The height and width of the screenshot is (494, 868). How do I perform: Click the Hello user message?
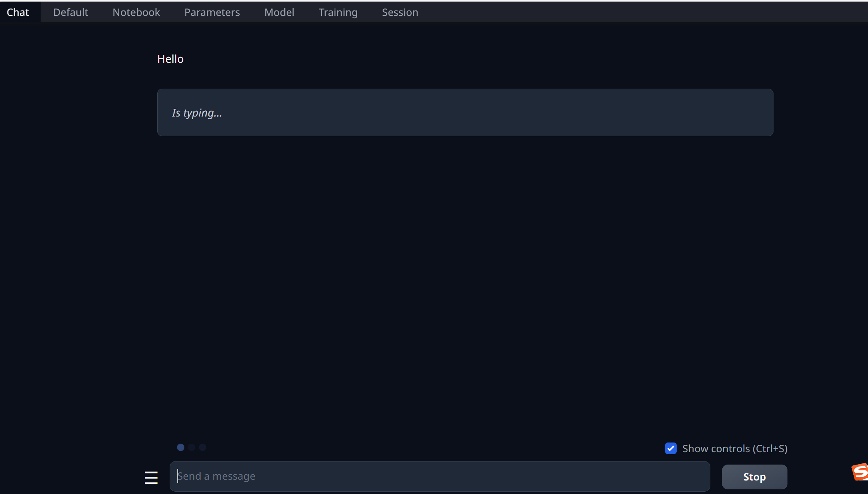[x=170, y=59]
